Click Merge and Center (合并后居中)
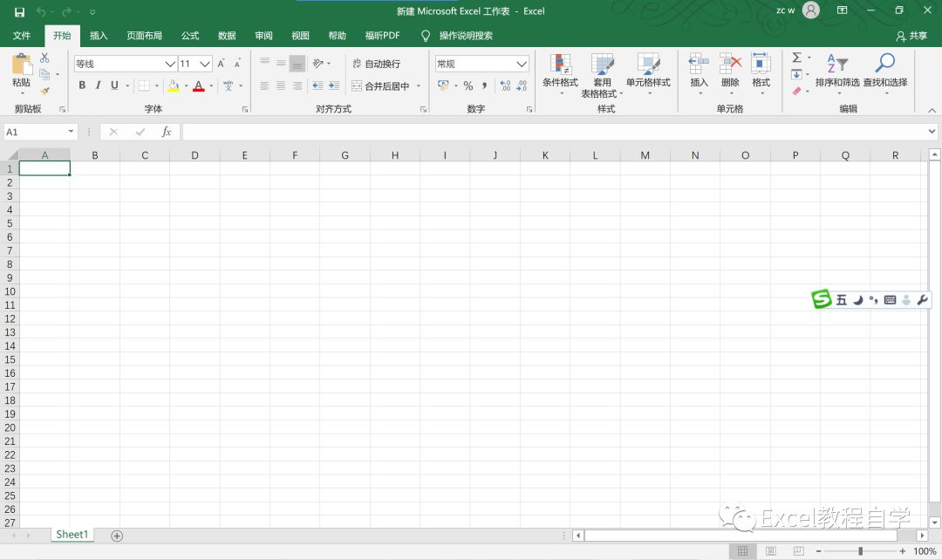The image size is (942, 560). [x=380, y=86]
